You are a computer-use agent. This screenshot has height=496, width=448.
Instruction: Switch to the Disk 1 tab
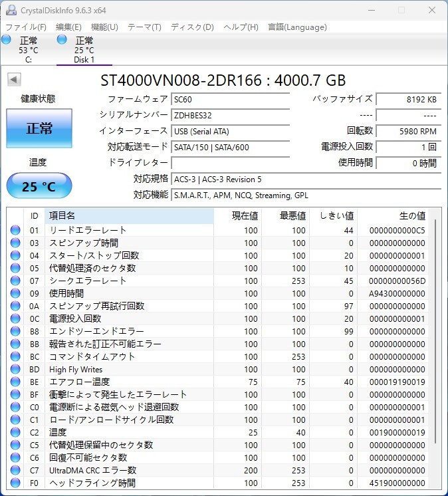[x=84, y=50]
